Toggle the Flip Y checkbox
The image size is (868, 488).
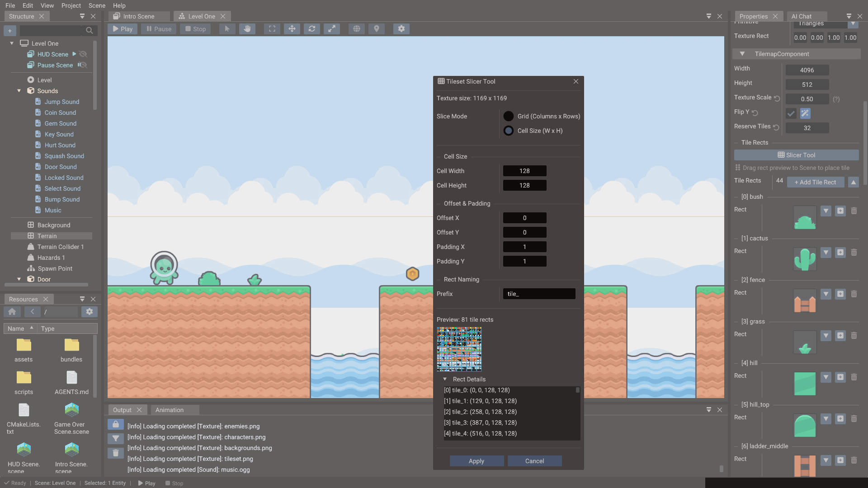[x=791, y=113]
